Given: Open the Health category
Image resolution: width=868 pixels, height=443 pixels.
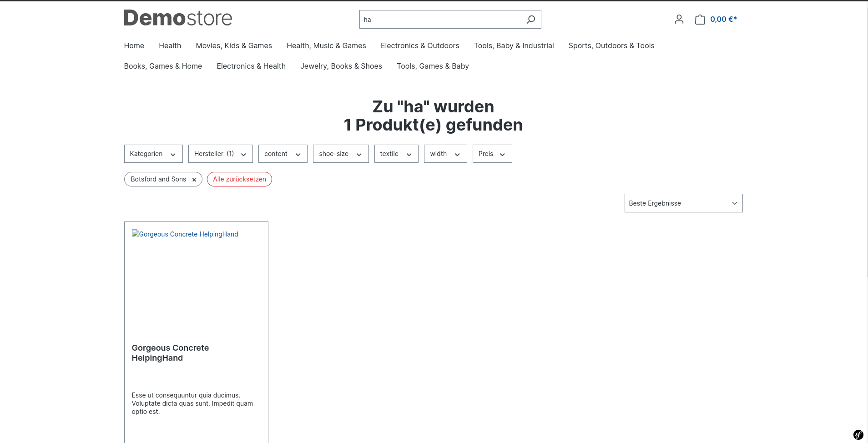Looking at the screenshot, I should pyautogui.click(x=170, y=45).
